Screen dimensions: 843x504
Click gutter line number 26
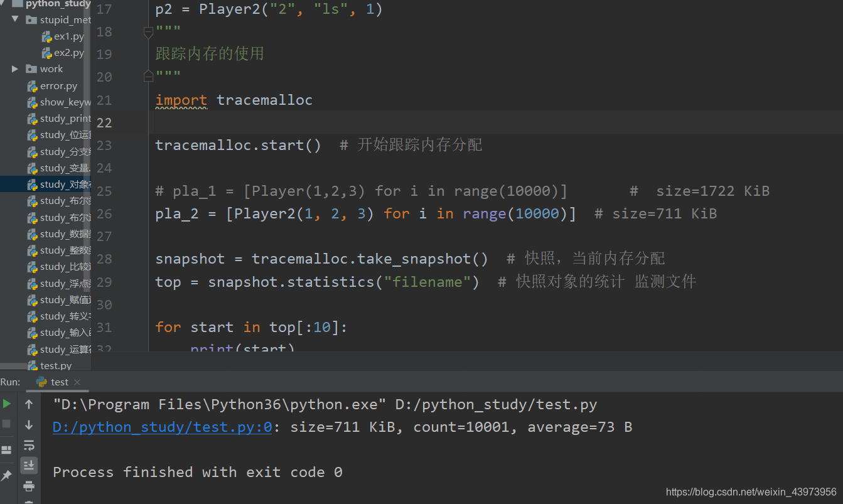pos(105,214)
